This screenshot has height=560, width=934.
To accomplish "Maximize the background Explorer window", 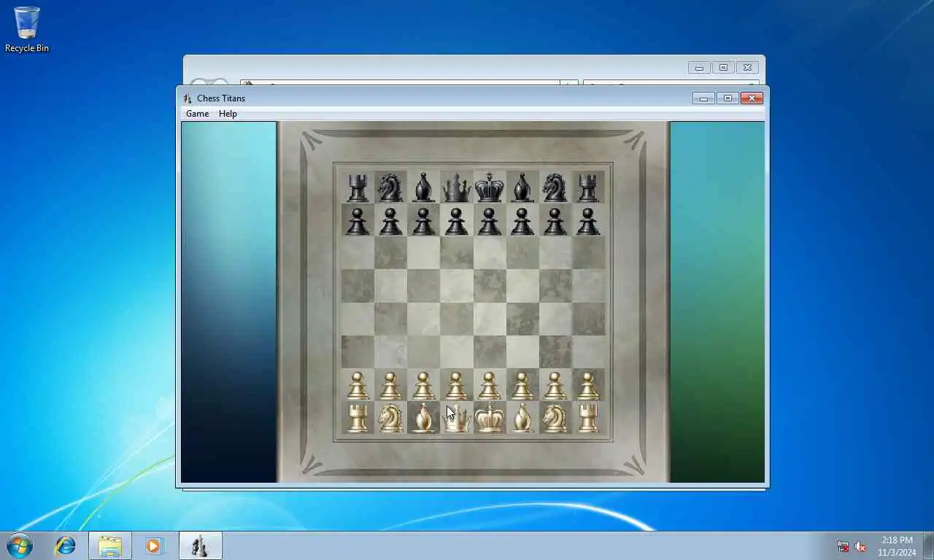I will pyautogui.click(x=723, y=68).
